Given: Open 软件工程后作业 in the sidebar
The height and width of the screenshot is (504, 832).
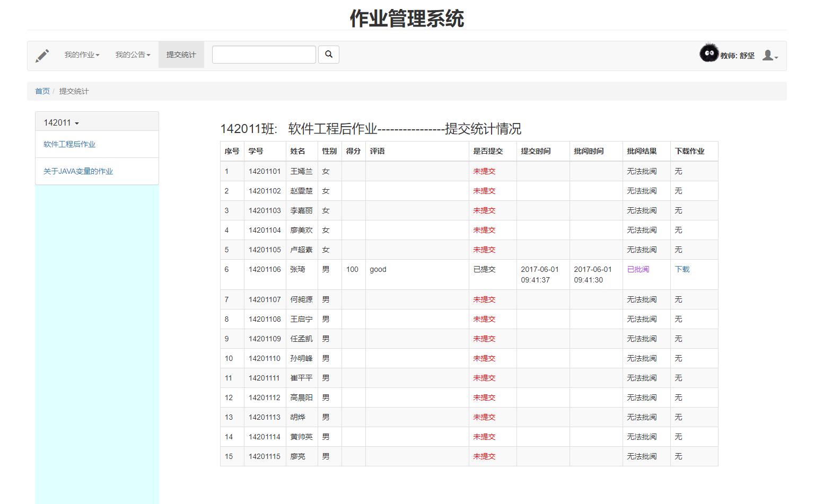Looking at the screenshot, I should tap(69, 144).
